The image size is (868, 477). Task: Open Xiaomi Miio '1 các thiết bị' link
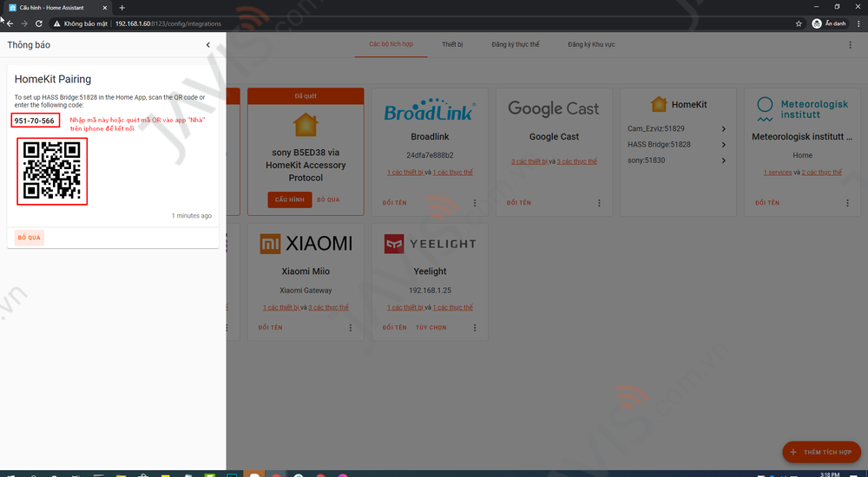(281, 307)
